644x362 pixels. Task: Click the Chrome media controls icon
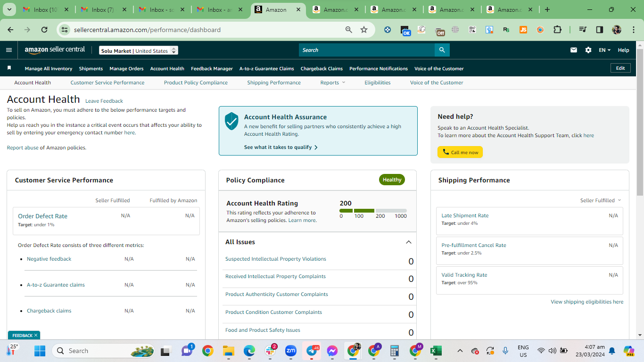coord(583,30)
